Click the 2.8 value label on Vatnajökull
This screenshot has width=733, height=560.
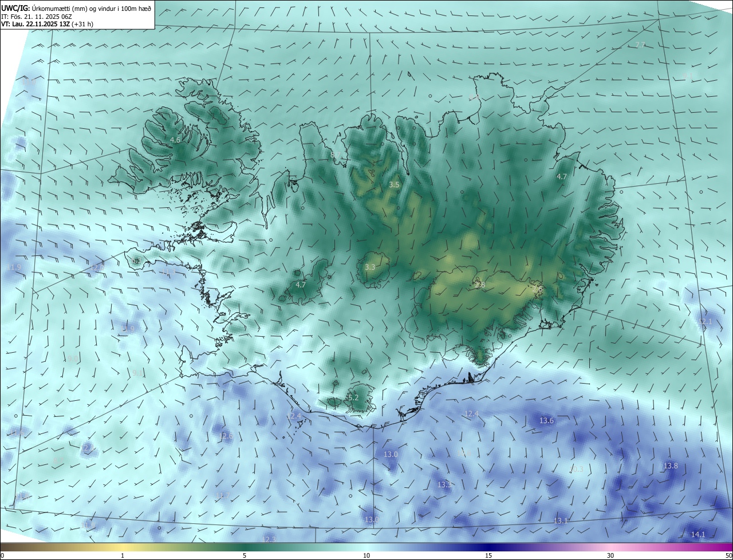coord(480,285)
